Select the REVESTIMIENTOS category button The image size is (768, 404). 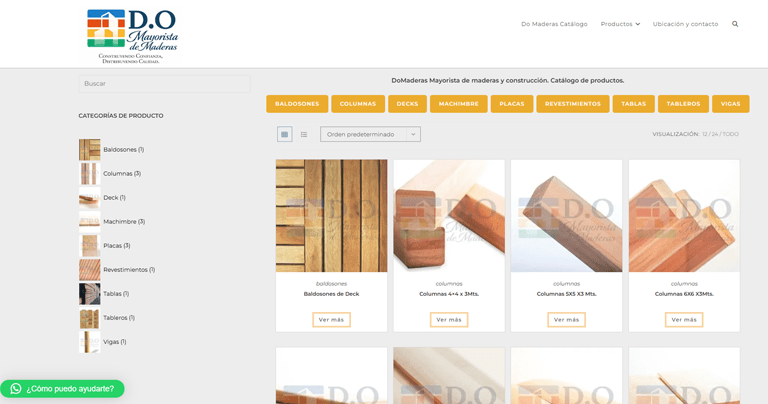click(573, 104)
